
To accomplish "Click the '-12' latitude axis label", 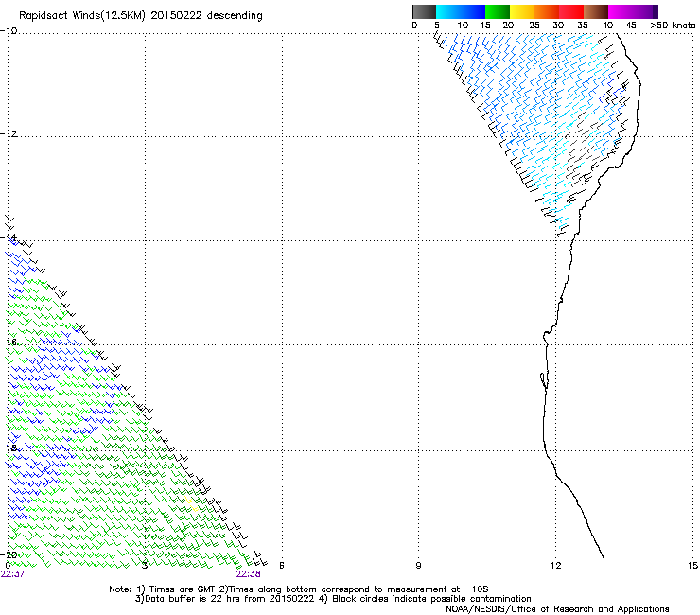I will 9,134.
